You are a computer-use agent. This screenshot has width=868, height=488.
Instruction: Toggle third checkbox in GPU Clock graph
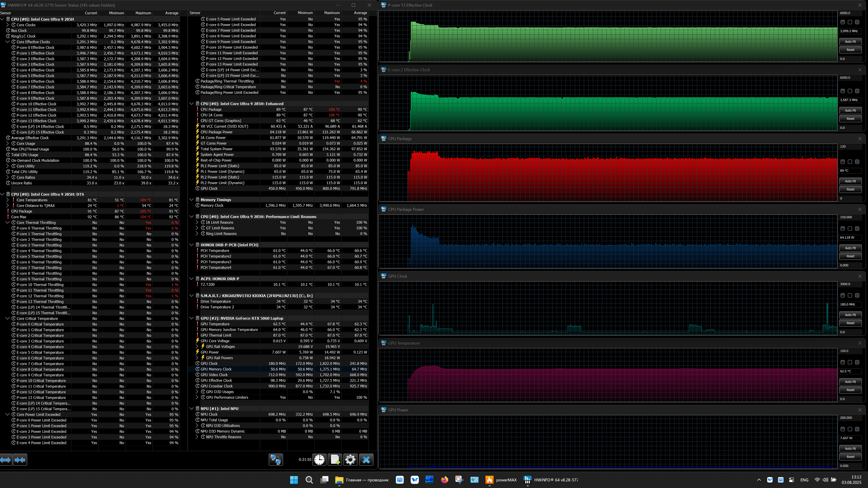tap(857, 295)
